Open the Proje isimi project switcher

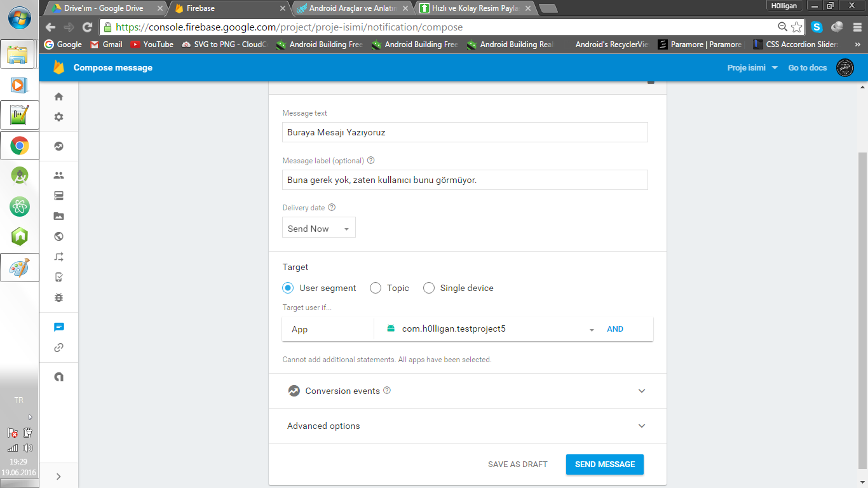tap(752, 68)
